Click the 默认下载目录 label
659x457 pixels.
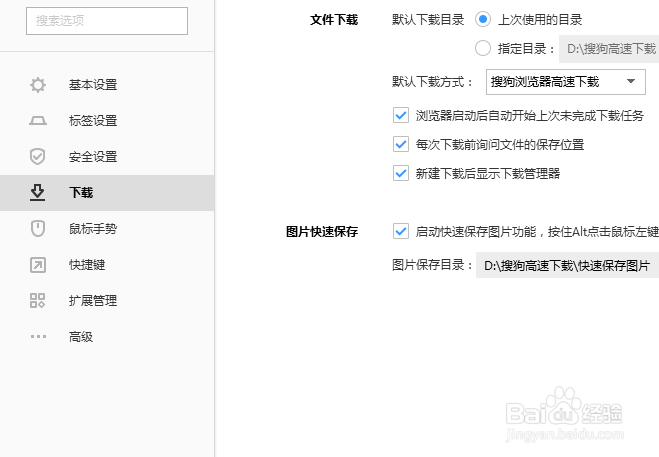pos(428,20)
